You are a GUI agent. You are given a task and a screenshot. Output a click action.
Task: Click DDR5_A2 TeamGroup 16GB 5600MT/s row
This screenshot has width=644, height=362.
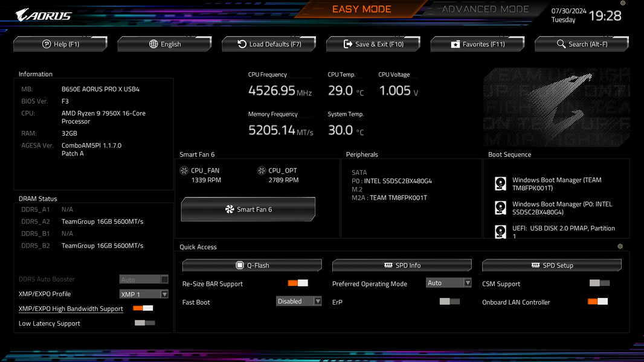pyautogui.click(x=82, y=221)
